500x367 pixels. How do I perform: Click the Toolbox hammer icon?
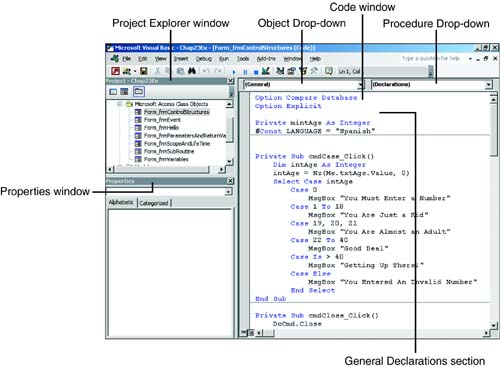point(314,71)
